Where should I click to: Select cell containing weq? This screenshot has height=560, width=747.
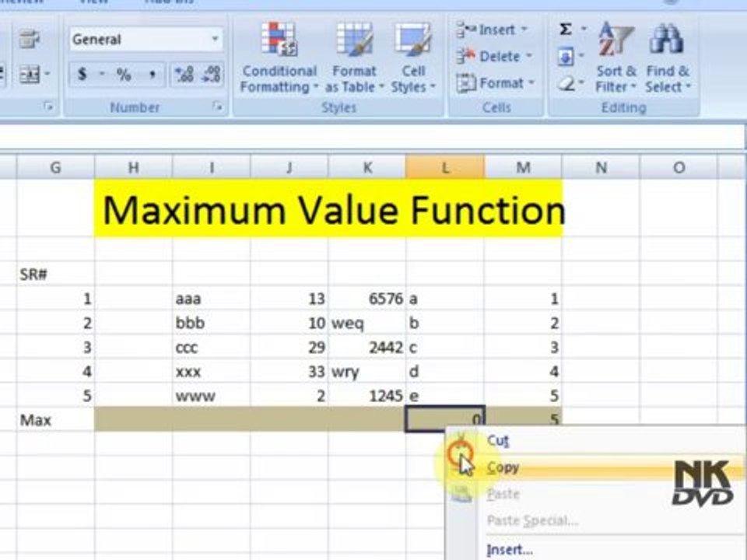coord(367,323)
